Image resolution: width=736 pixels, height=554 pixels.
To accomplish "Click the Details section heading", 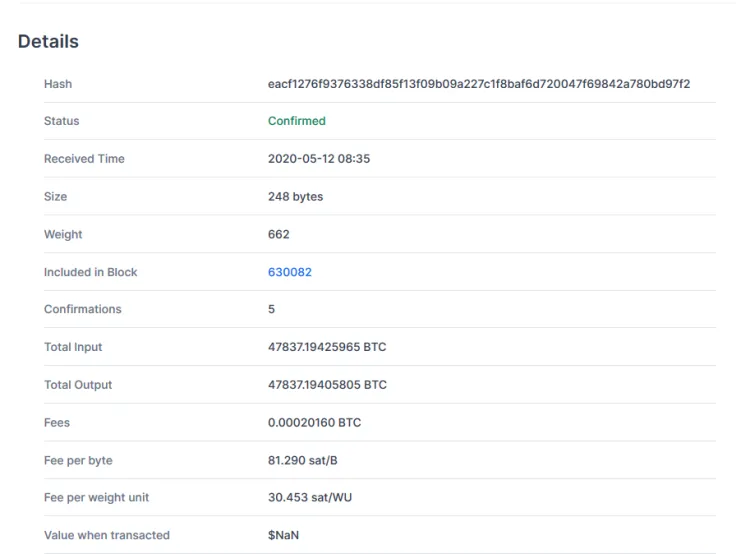I will click(48, 42).
